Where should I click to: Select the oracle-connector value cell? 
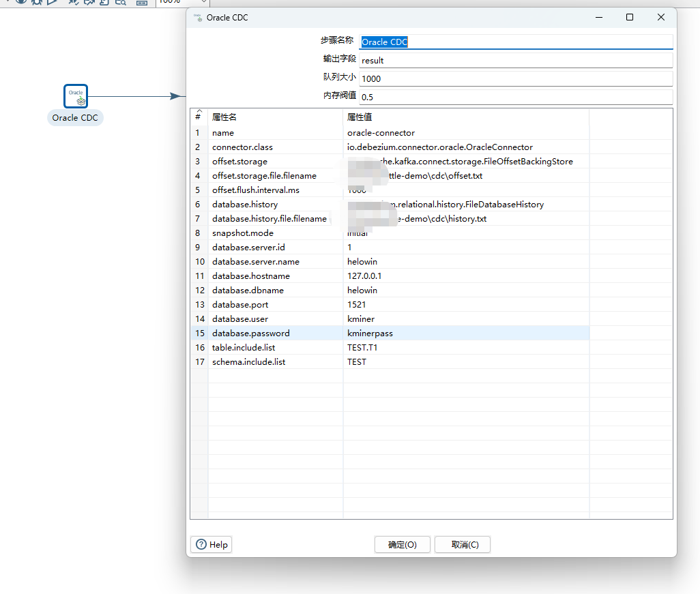click(466, 132)
